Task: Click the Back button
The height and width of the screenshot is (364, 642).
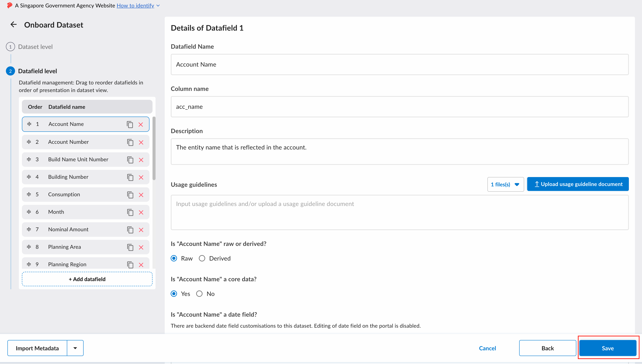Action: tap(547, 348)
